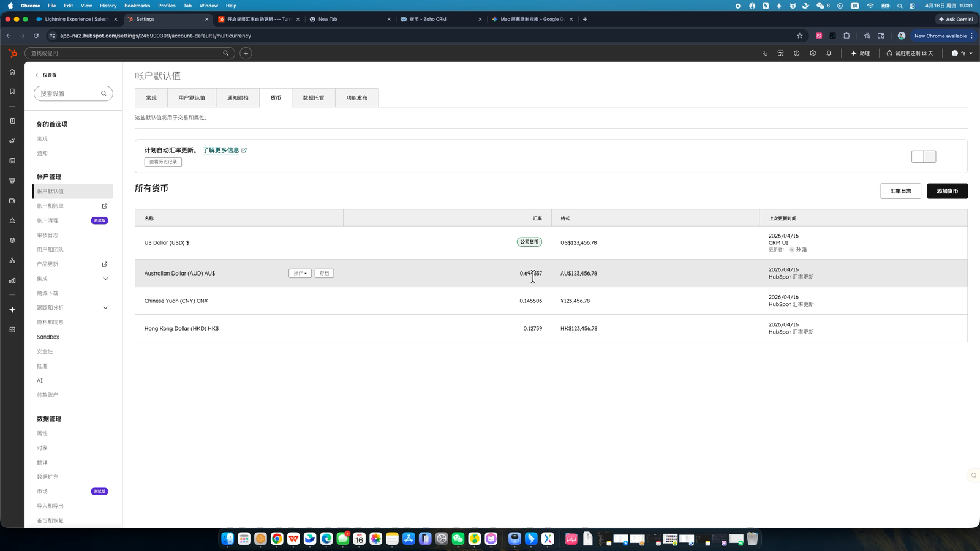
Task: Switch to the Lightning Experience Salesforce tab
Action: click(77, 19)
